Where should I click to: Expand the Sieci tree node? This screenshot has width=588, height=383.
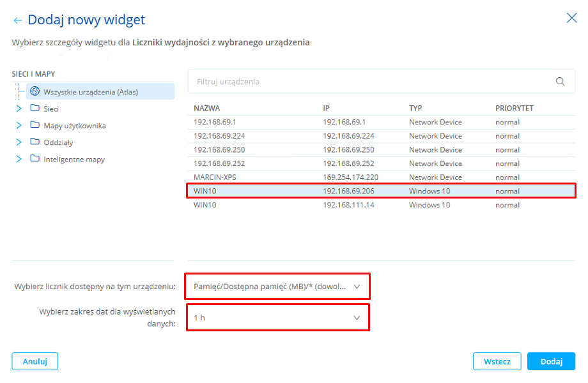point(19,109)
